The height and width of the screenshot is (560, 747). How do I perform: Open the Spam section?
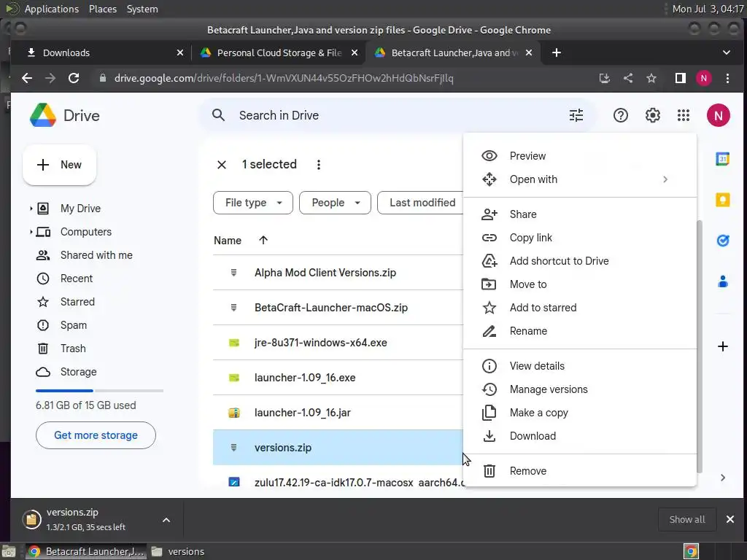(74, 325)
